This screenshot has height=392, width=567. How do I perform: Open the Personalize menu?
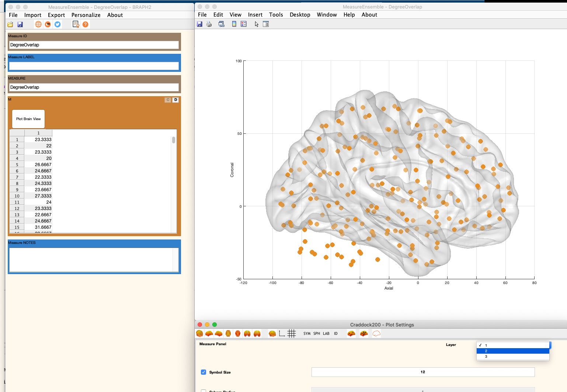(x=86, y=15)
